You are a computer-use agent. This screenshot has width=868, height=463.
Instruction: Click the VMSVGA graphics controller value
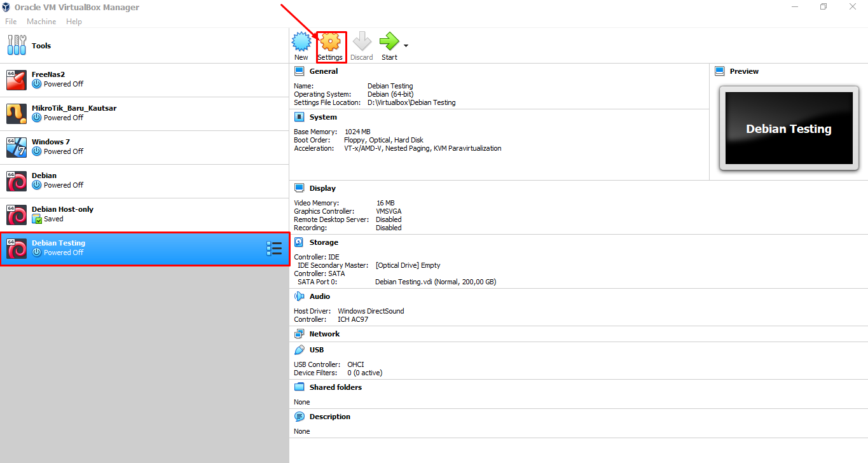[x=389, y=211]
